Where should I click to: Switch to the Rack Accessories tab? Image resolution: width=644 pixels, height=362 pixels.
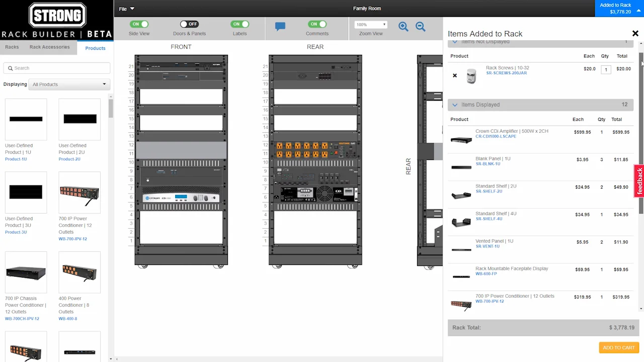(x=49, y=47)
